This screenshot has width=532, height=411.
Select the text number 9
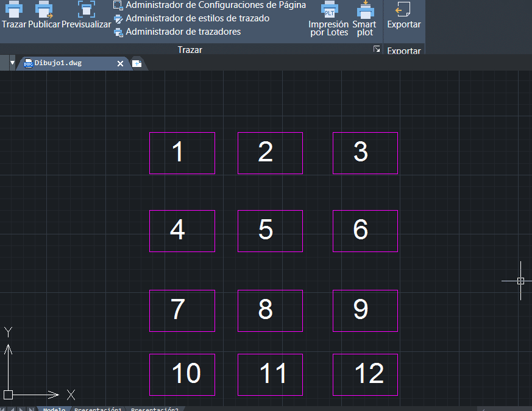pos(361,309)
